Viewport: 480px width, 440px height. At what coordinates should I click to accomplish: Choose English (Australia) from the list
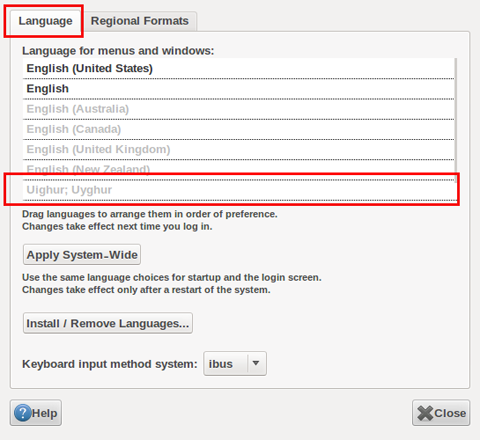point(238,109)
